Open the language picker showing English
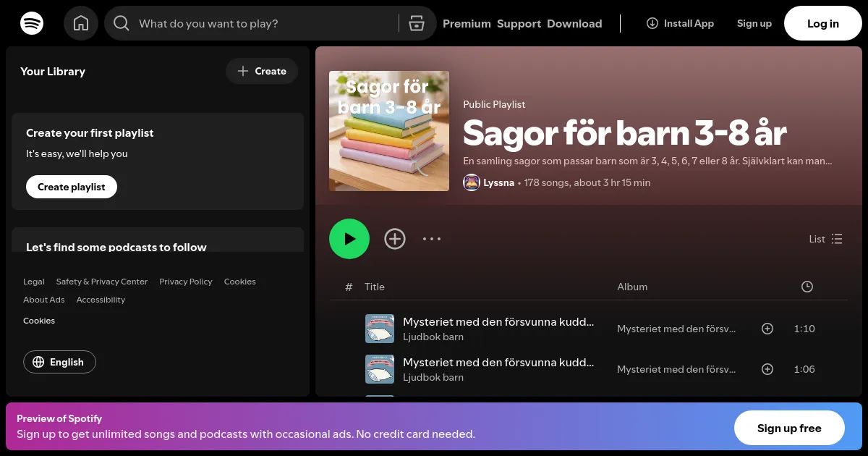This screenshot has height=456, width=868. point(59,362)
